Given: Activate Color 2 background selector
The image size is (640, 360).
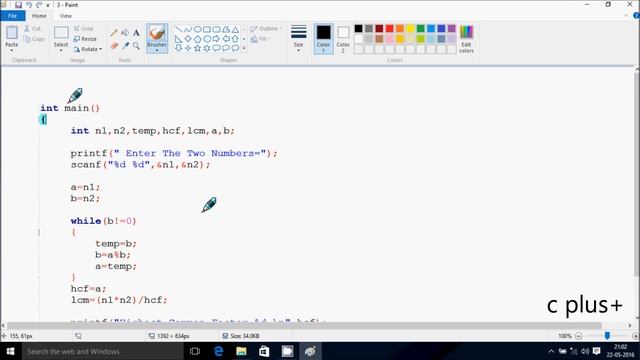Looking at the screenshot, I should pos(343,39).
